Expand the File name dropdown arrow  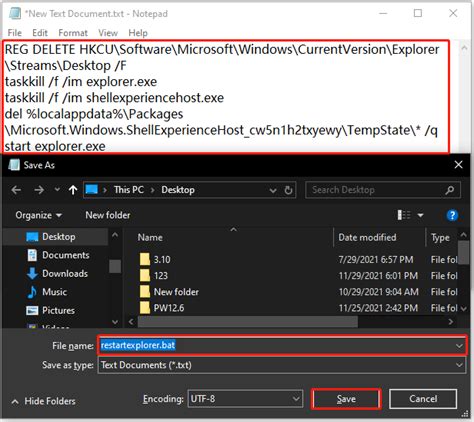(x=459, y=346)
